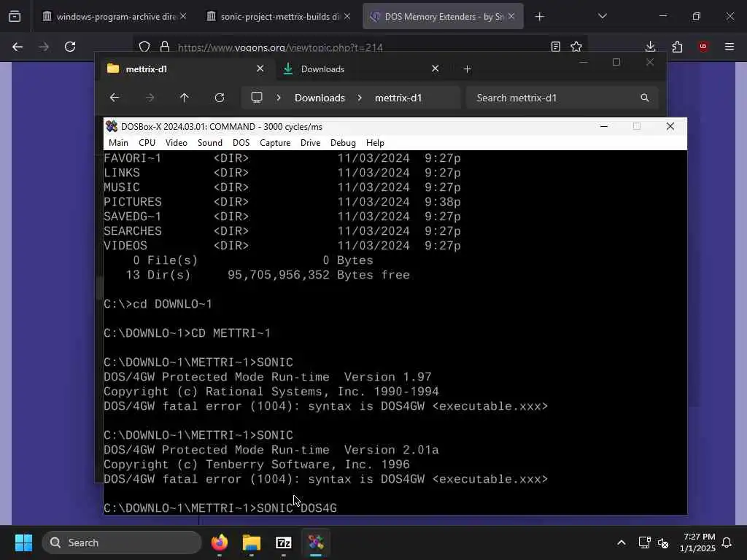Screen dimensions: 747x560
Task: Open a new Firefox tab
Action: (539, 17)
